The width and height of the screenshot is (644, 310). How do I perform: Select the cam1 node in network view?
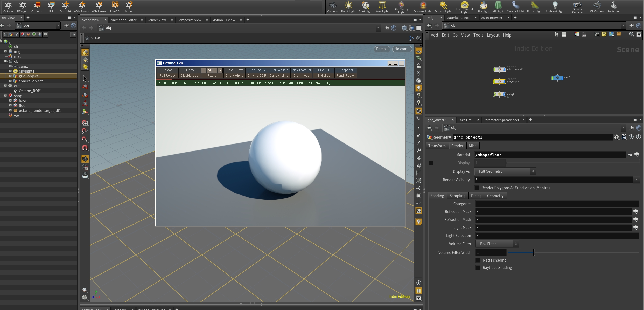point(557,77)
